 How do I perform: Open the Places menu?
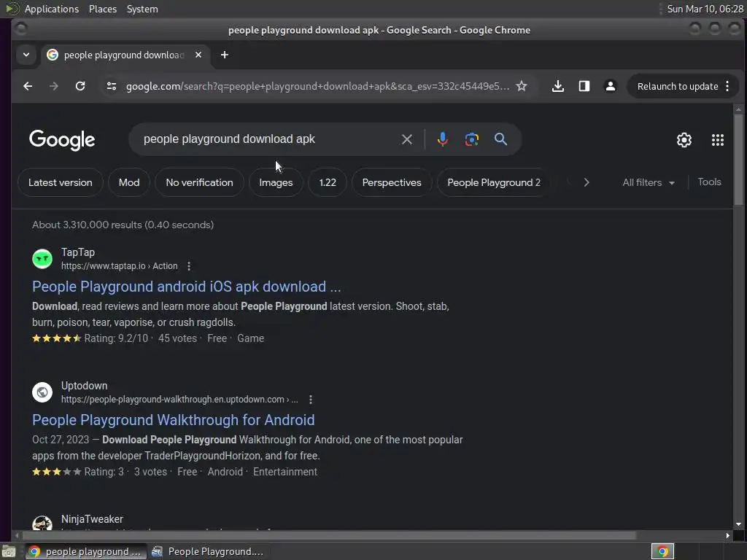click(x=103, y=9)
